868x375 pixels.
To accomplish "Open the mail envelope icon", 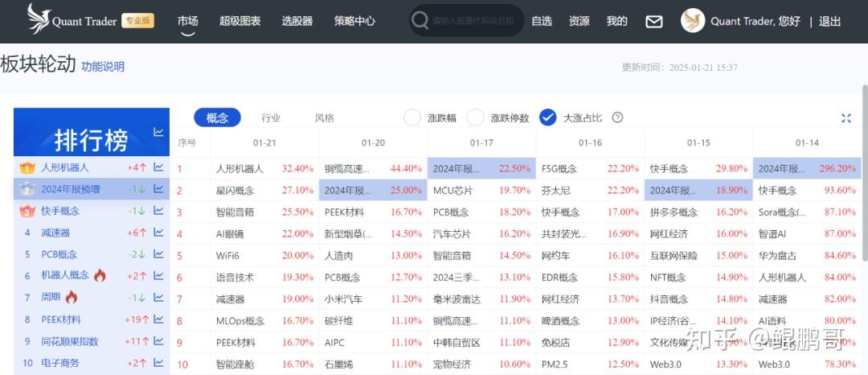I will pyautogui.click(x=653, y=22).
